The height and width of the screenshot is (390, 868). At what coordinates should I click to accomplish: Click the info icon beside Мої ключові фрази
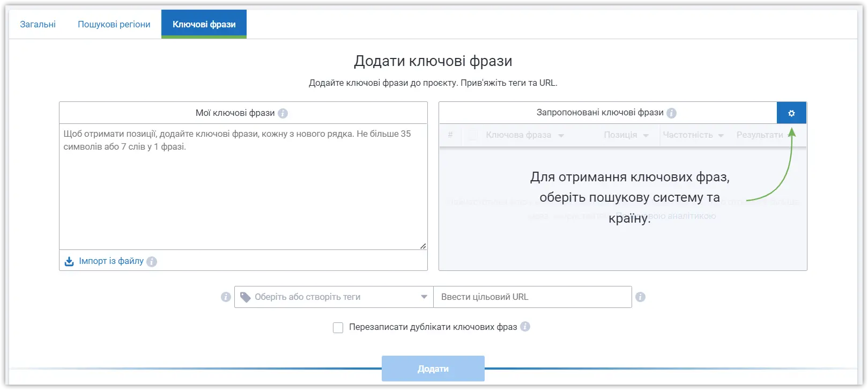pos(283,113)
